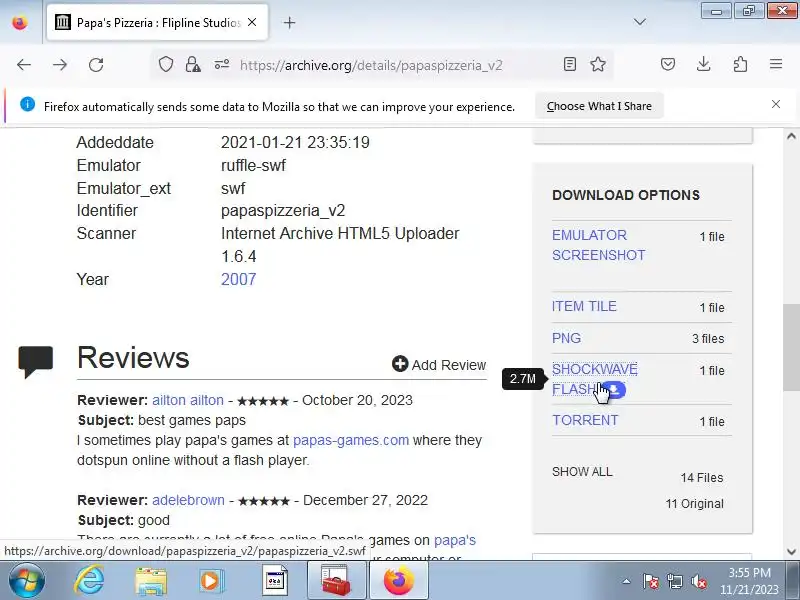Click the page scrollbar thumb

791,347
